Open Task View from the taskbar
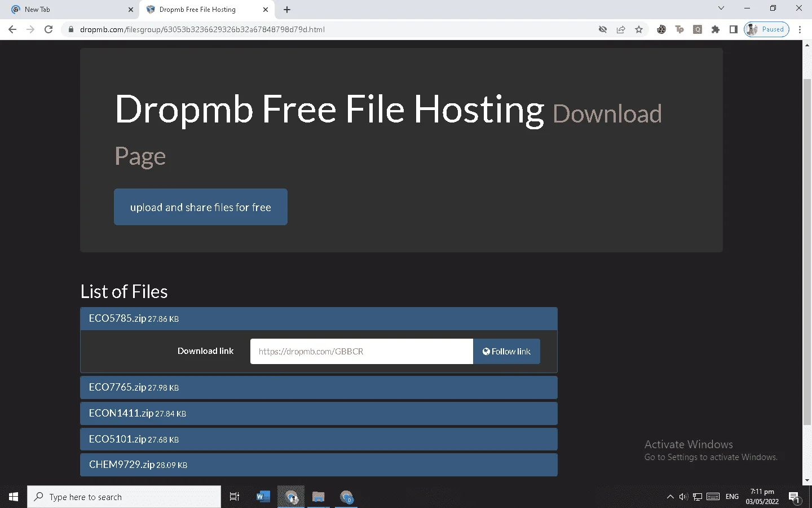 pyautogui.click(x=235, y=497)
